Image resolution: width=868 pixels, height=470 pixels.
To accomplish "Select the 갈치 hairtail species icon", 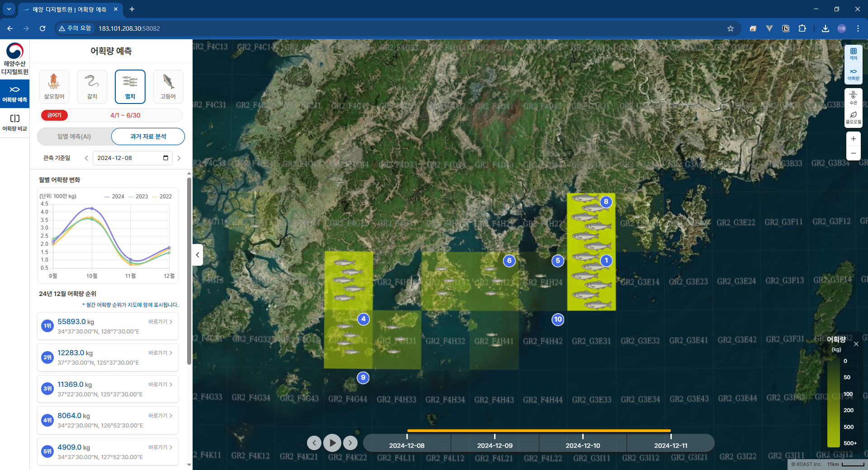I will (92, 87).
